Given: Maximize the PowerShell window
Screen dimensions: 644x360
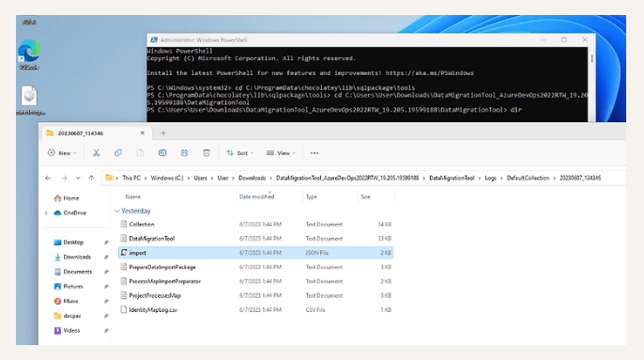Looking at the screenshot, I should click(x=564, y=39).
